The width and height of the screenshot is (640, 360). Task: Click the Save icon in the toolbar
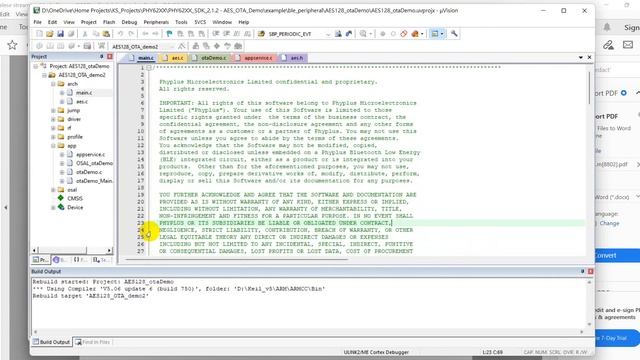[60, 34]
